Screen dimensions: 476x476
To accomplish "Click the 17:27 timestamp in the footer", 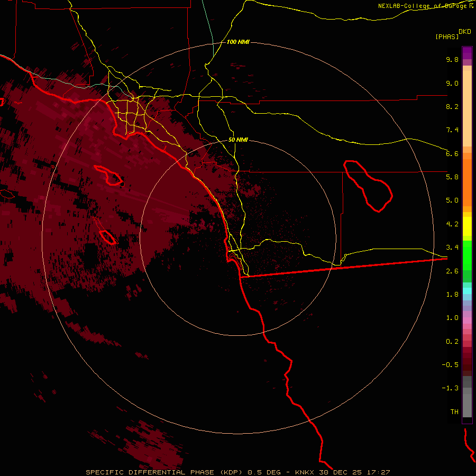I will [x=379, y=472].
